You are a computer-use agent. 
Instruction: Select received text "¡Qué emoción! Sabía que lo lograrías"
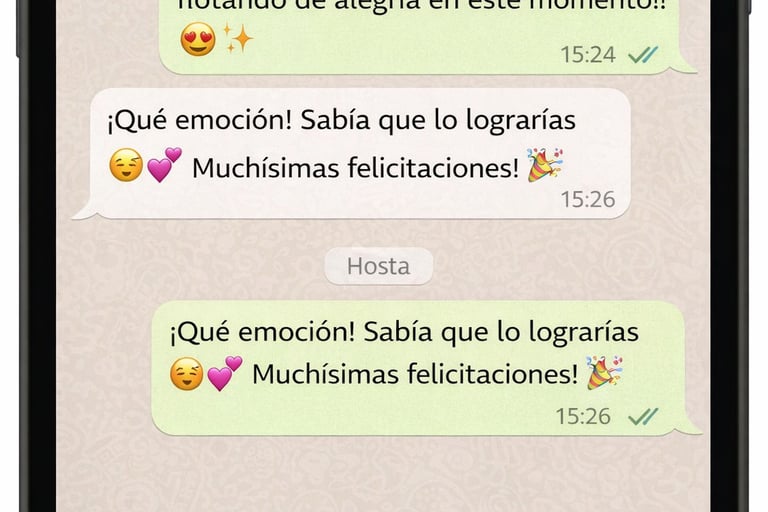pyautogui.click(x=341, y=121)
